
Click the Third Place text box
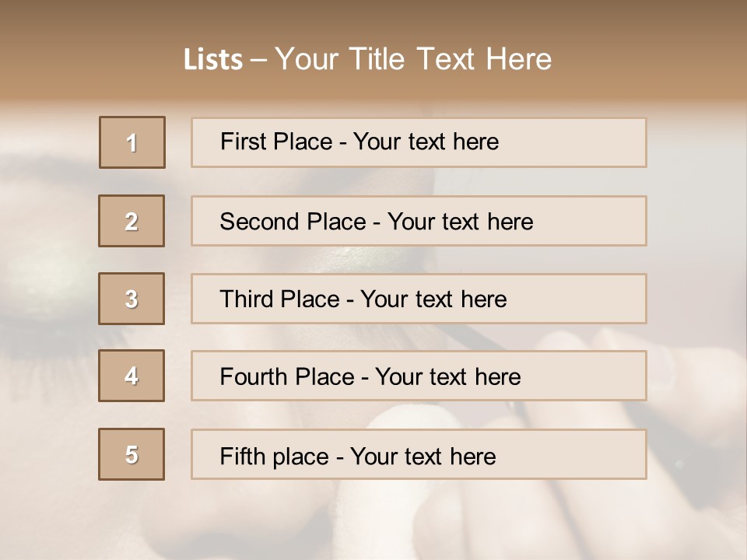(x=419, y=299)
